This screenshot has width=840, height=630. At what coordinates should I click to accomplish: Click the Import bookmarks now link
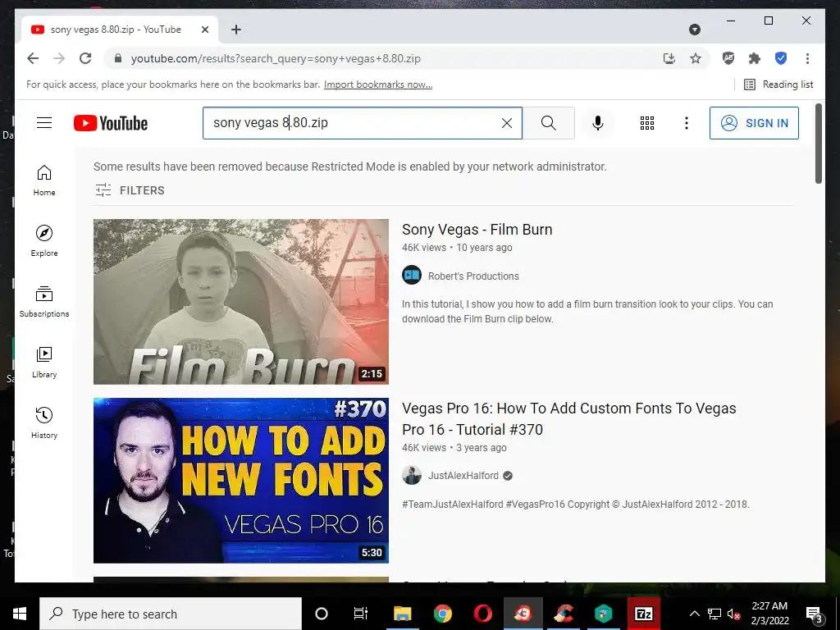tap(378, 84)
